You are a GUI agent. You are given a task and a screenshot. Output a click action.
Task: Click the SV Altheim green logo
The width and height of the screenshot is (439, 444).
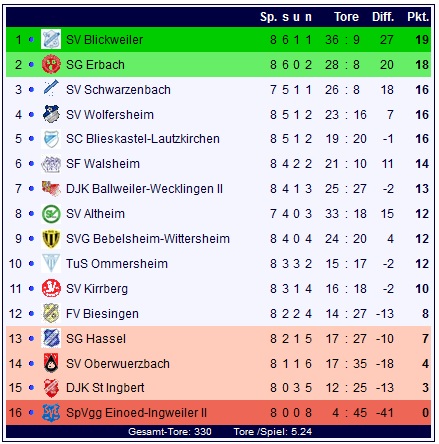point(51,214)
